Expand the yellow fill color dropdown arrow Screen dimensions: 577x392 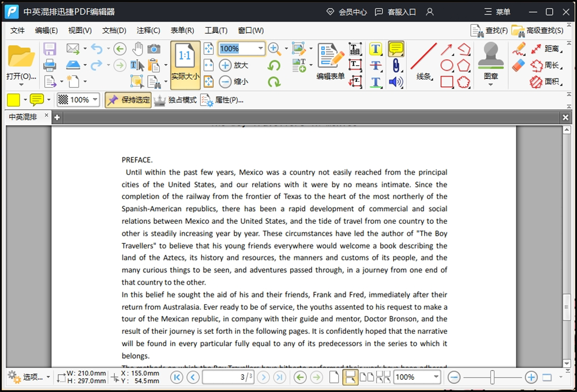click(25, 100)
